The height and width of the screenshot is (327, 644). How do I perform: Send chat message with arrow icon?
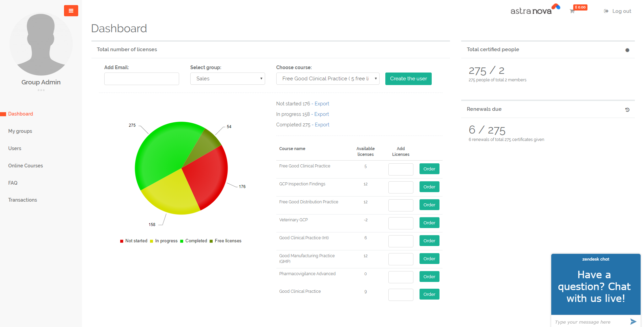pyautogui.click(x=633, y=322)
